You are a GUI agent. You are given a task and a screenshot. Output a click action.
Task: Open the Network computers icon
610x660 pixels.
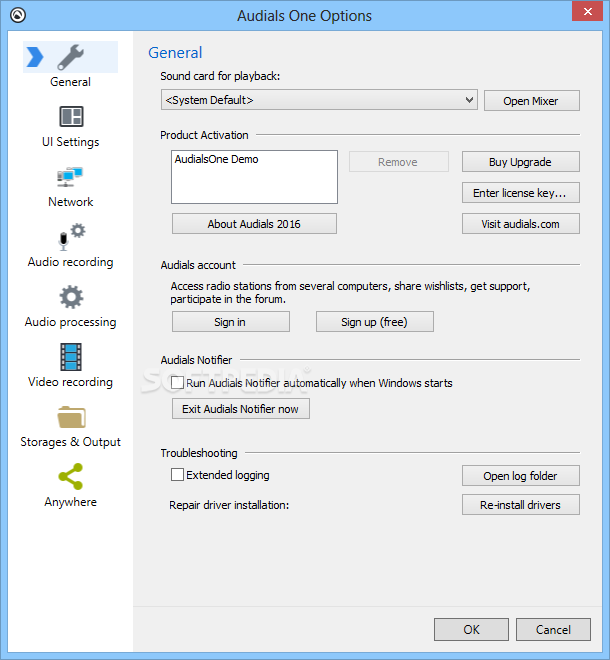(x=70, y=177)
